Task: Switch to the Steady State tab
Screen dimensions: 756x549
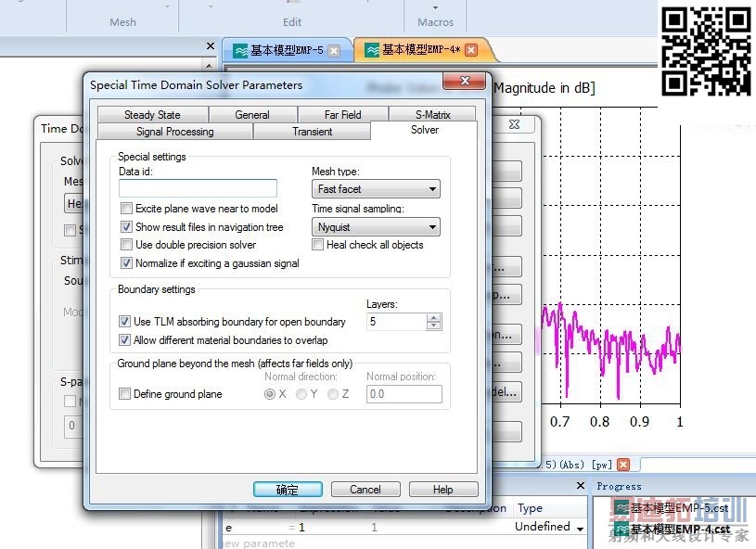Action: (152, 115)
